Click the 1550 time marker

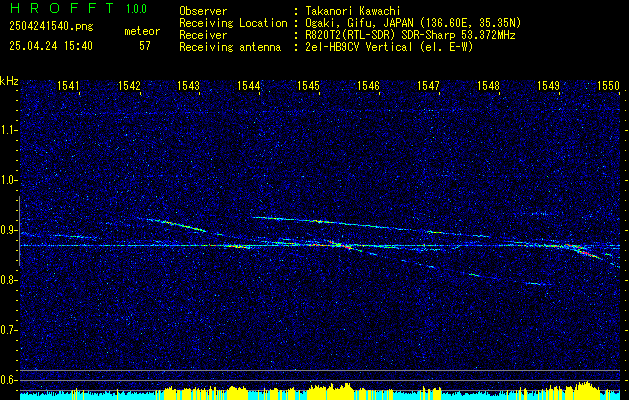(609, 85)
